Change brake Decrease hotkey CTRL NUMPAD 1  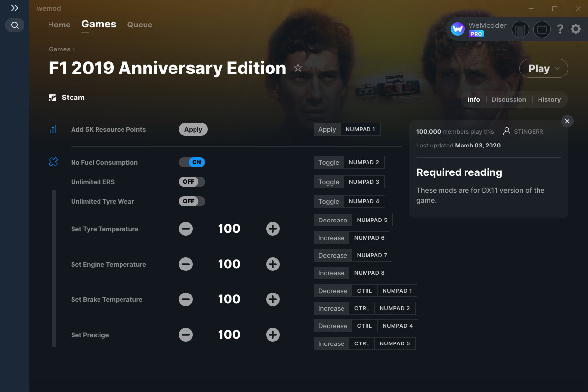pos(385,291)
